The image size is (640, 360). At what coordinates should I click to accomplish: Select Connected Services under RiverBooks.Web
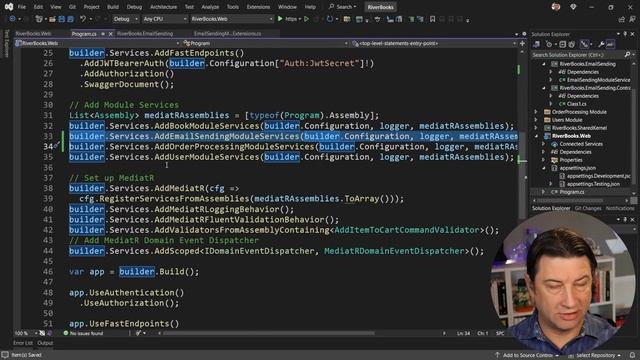click(581, 144)
